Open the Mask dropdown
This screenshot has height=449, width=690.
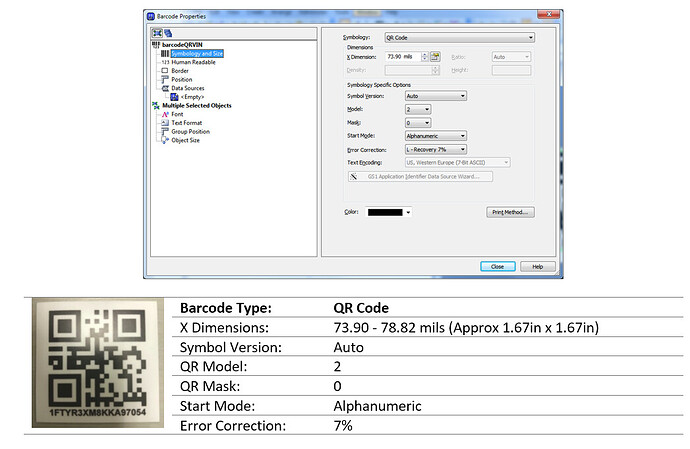[418, 123]
